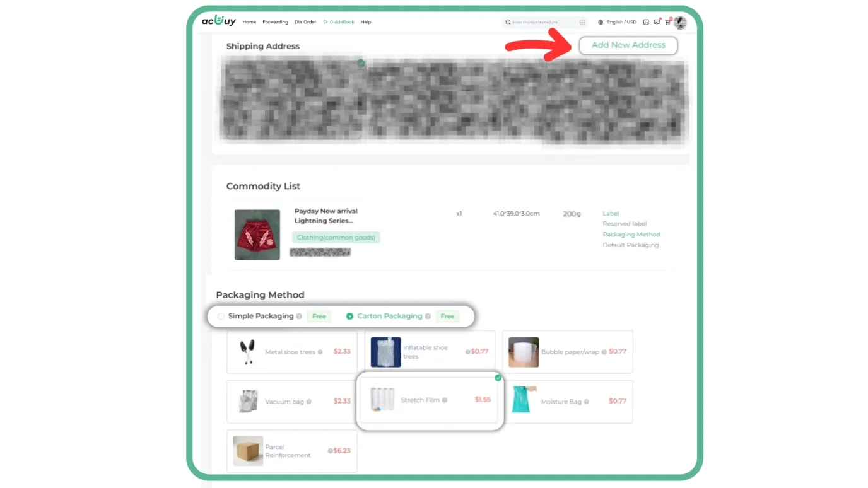The width and height of the screenshot is (868, 488).
Task: Click the acbuy logo
Action: 218,21
